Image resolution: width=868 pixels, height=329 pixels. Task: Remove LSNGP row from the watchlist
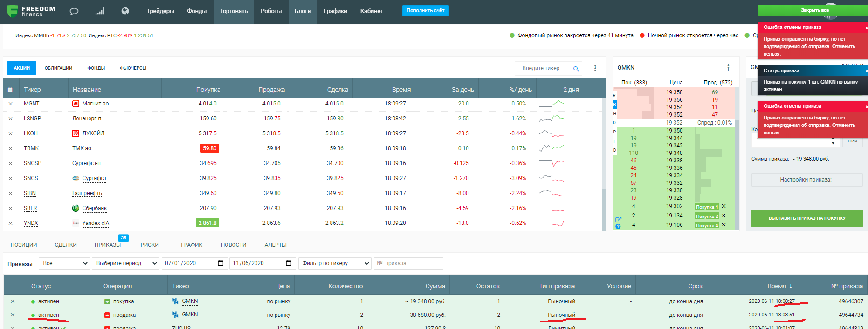[10, 119]
